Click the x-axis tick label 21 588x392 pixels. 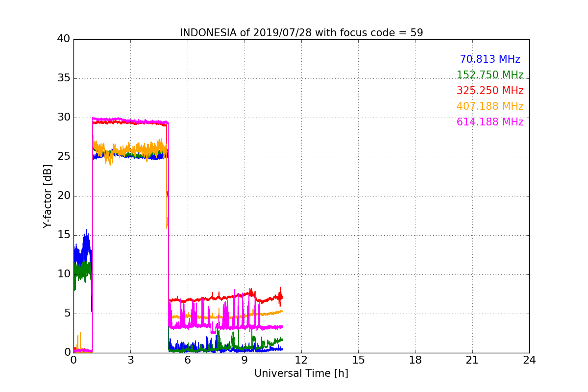pyautogui.click(x=472, y=360)
